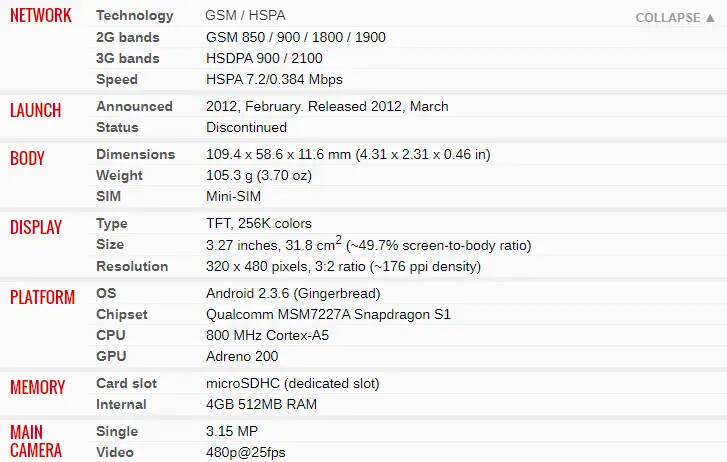This screenshot has height=462, width=727.
Task: Open the display Type label link
Action: pyautogui.click(x=112, y=223)
